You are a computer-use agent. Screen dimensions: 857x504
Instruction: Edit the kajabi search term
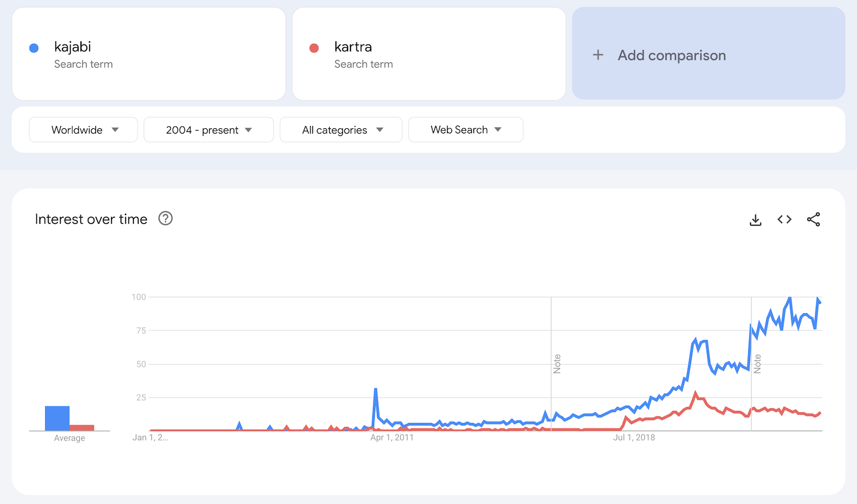[73, 47]
